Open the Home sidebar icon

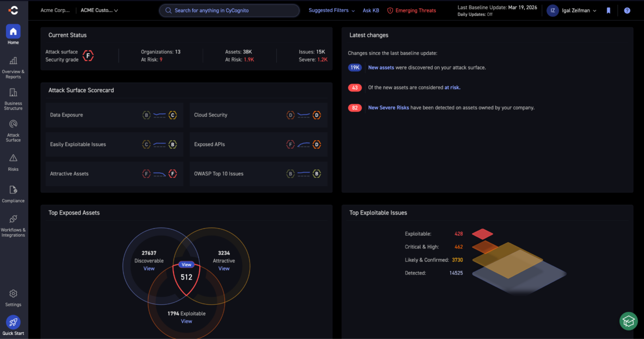pos(13,32)
